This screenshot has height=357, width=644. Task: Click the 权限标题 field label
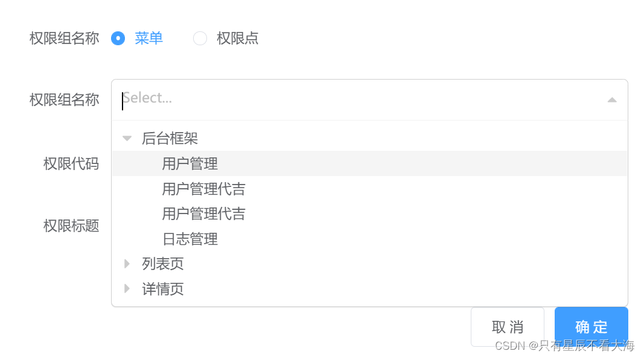tap(72, 226)
